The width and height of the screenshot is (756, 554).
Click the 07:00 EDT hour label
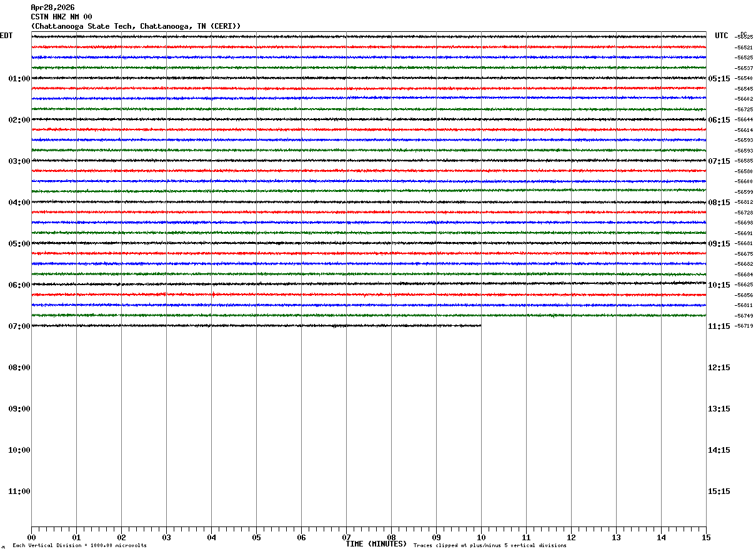click(19, 326)
